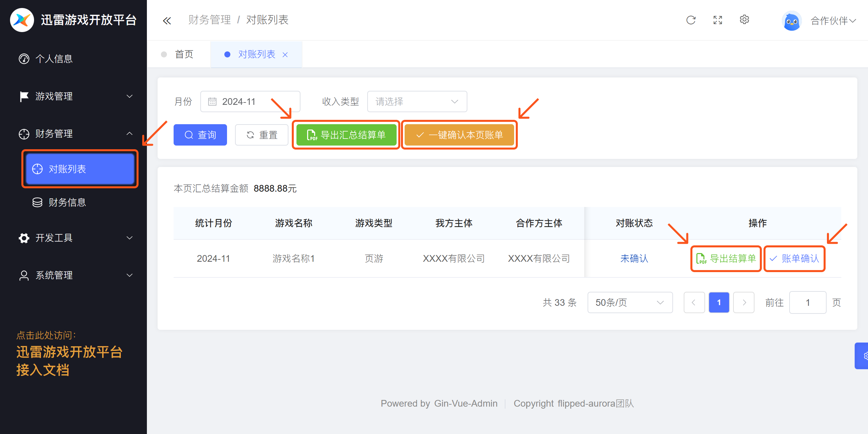Click 财务管理 in the breadcrumb

(210, 20)
